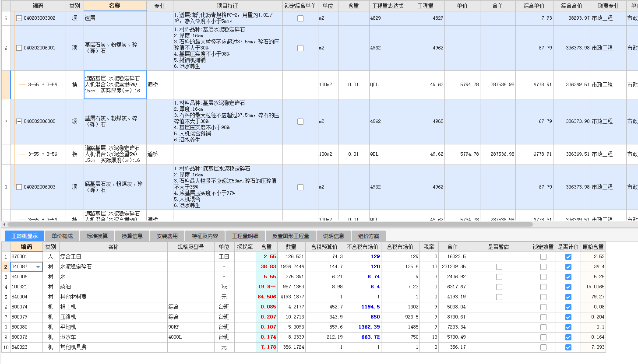This screenshot has width=638, height=364.
Task: Click the 规格及型号 column header
Action: (191, 247)
